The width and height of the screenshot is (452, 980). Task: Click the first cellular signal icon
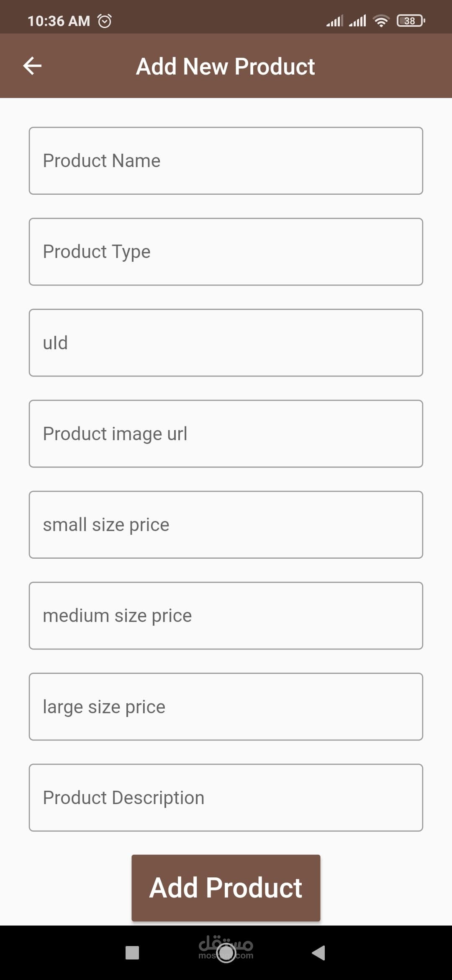coord(335,21)
